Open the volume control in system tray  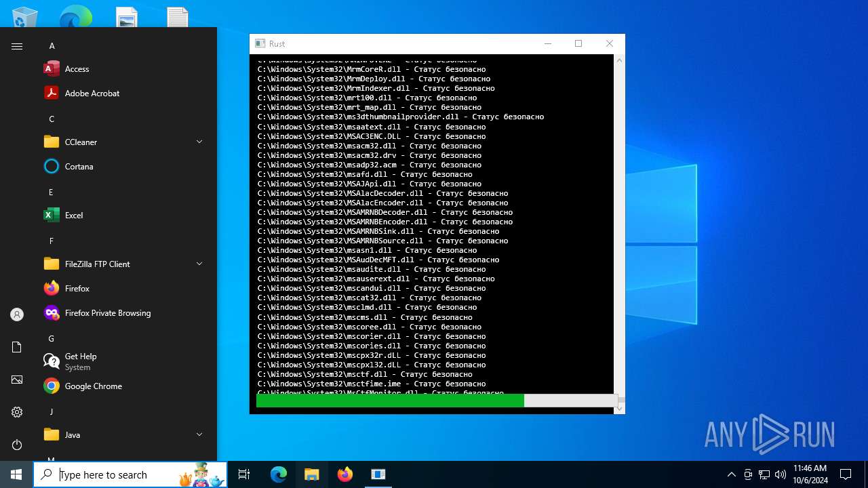(780, 474)
